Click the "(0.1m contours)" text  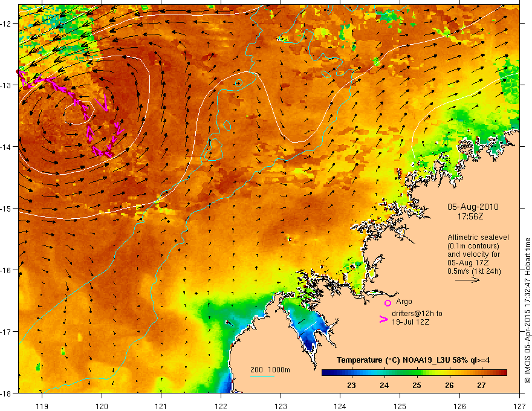pos(473,246)
